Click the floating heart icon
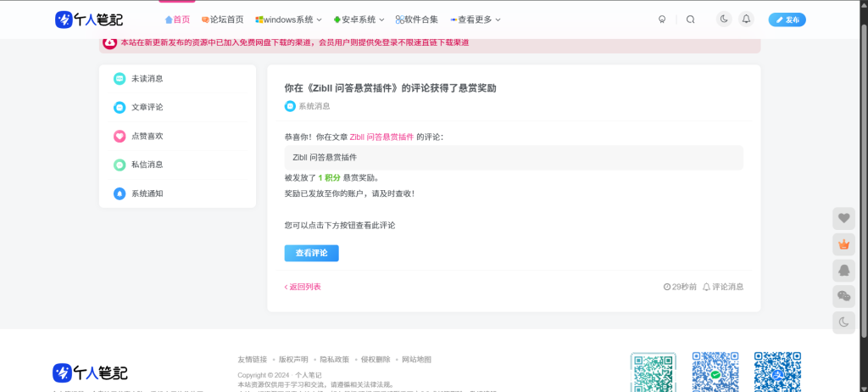Viewport: 868px width, 392px height. point(843,218)
